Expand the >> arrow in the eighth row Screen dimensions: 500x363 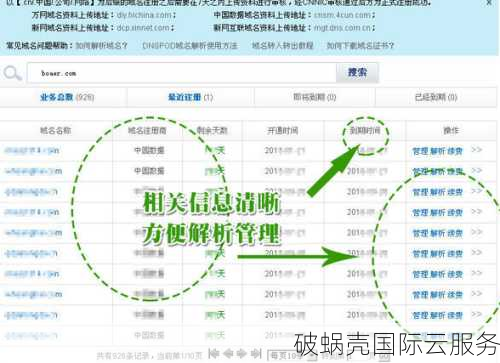[477, 294]
